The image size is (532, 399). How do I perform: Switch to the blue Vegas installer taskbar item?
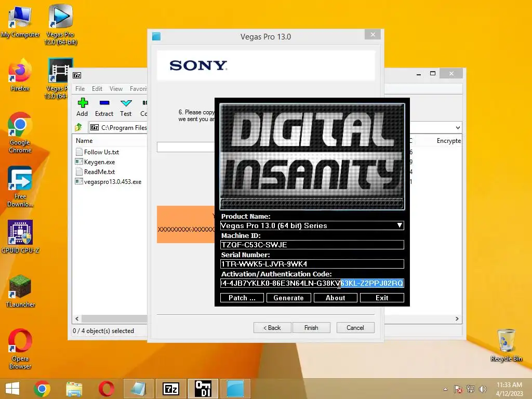235,389
